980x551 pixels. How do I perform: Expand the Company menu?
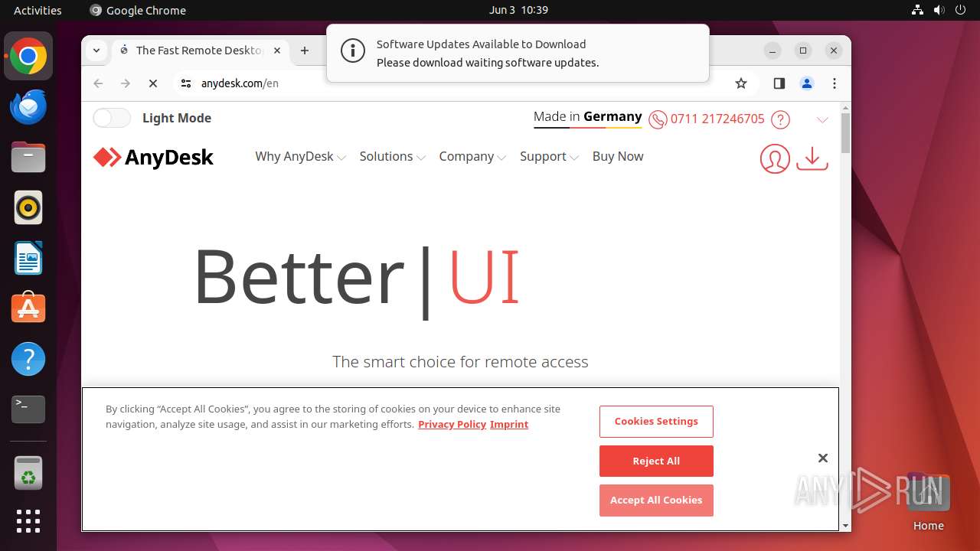coord(472,156)
